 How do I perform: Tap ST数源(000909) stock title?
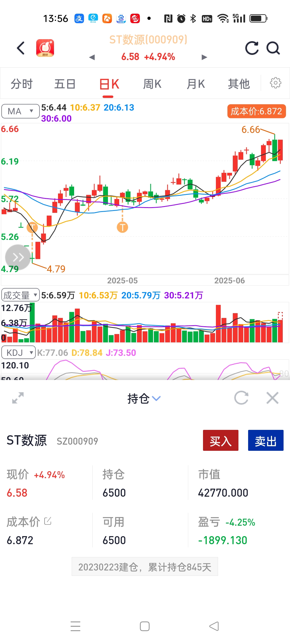pos(148,40)
